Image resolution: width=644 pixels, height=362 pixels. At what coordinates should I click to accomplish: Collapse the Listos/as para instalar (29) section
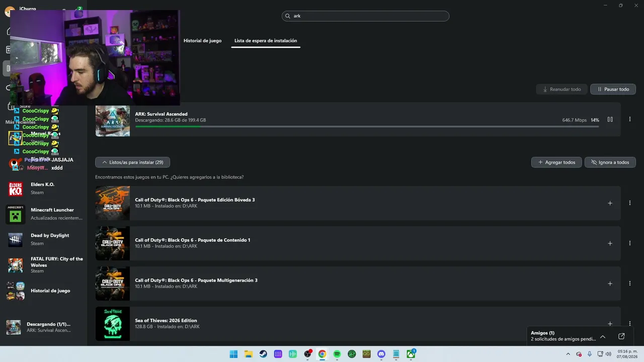click(132, 162)
